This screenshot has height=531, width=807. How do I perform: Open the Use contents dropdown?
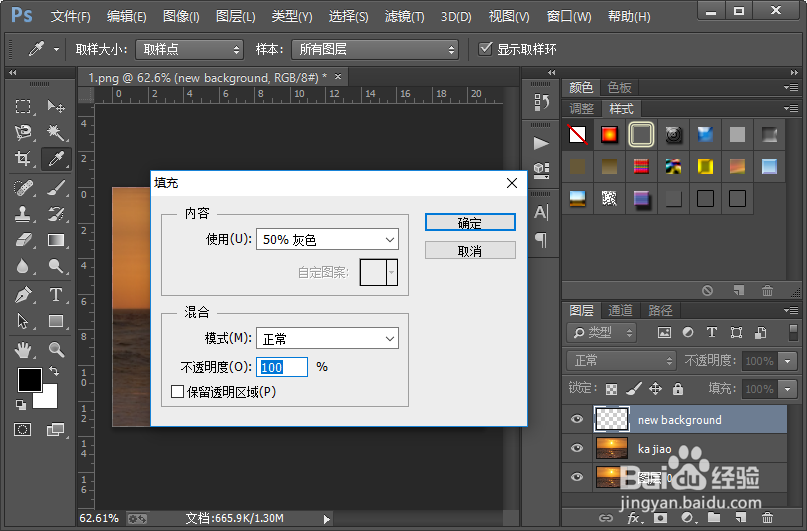(327, 239)
